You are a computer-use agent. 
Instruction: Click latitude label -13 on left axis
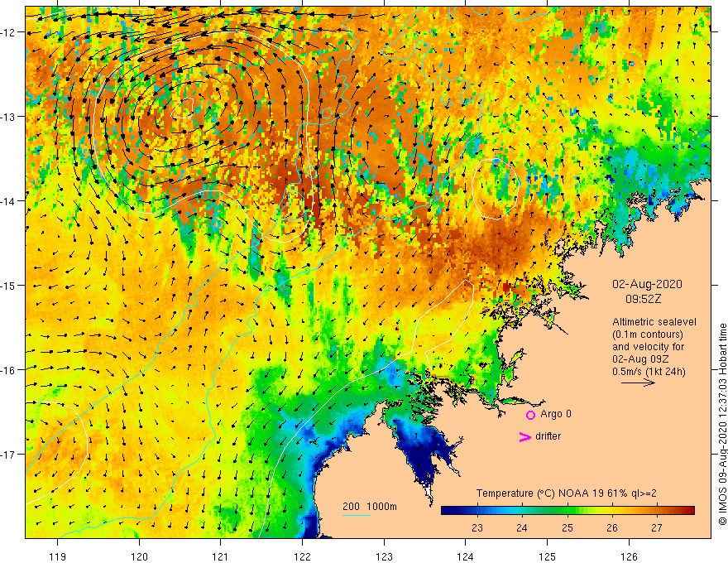[9, 117]
